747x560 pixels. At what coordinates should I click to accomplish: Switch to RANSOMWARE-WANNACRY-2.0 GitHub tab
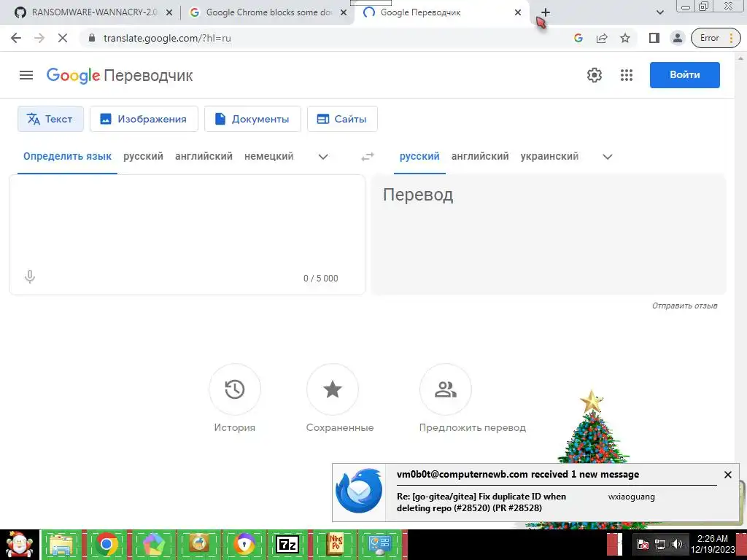(x=93, y=12)
